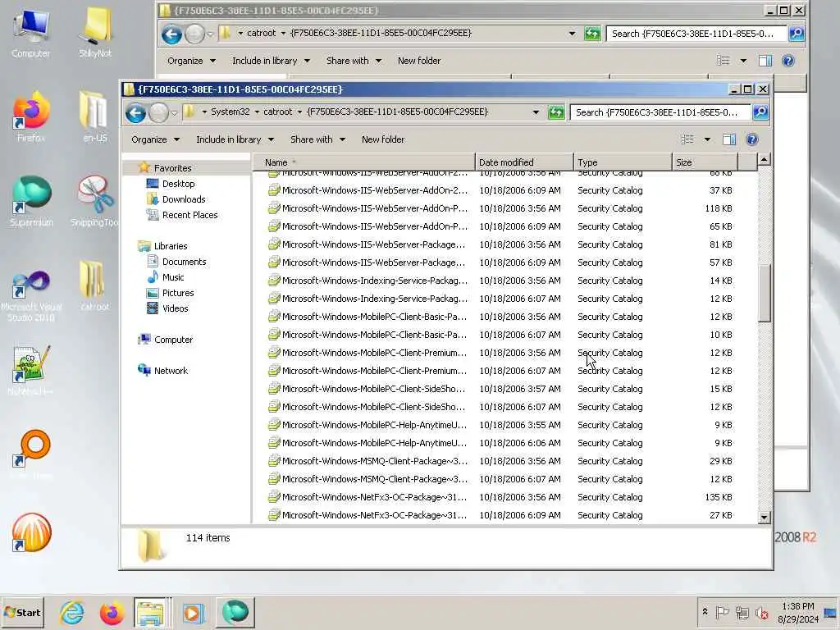Select the en-US folder on the desktop
This screenshot has width=840, height=630.
pos(95,116)
